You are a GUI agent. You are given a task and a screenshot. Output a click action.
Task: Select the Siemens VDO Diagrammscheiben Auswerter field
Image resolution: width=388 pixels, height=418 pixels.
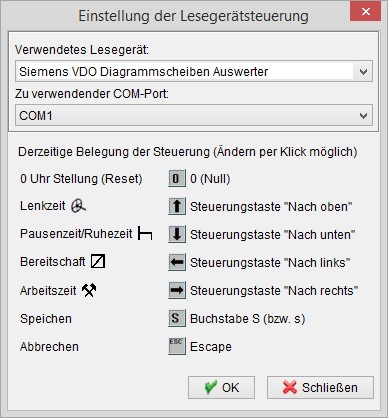194,72
